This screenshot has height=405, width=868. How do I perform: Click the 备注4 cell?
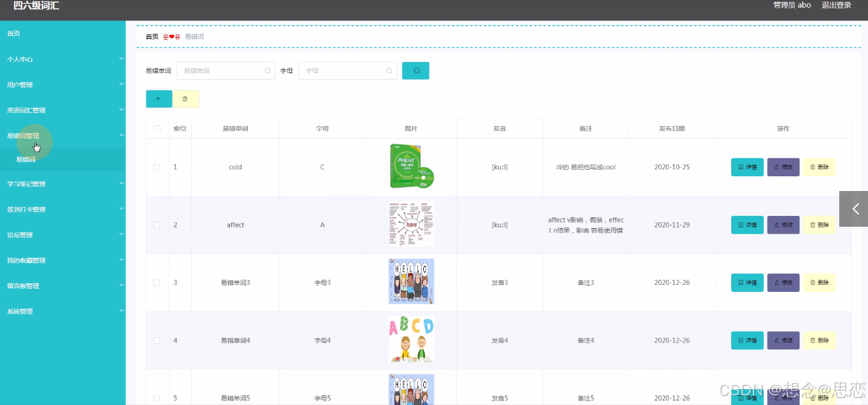(585, 340)
